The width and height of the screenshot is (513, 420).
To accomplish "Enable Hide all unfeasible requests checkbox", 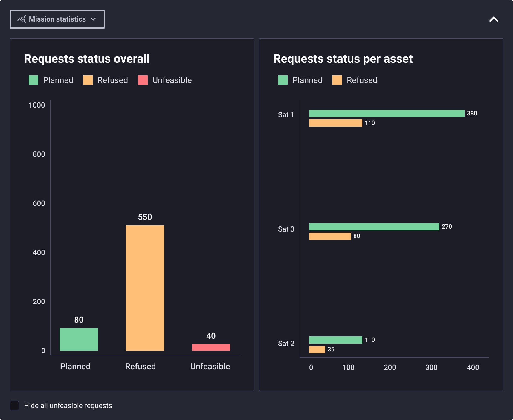I will [14, 406].
